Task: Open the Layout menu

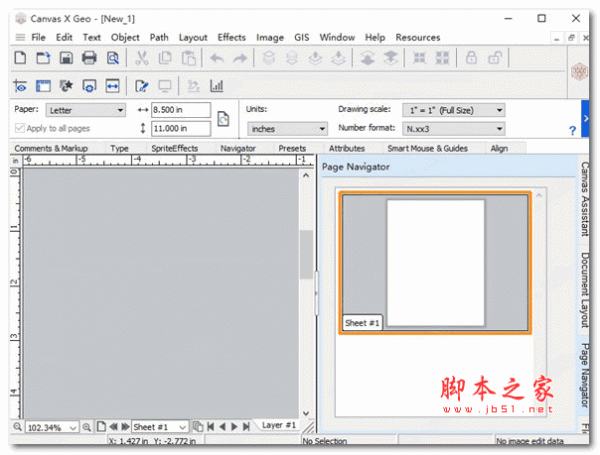Action: (193, 38)
